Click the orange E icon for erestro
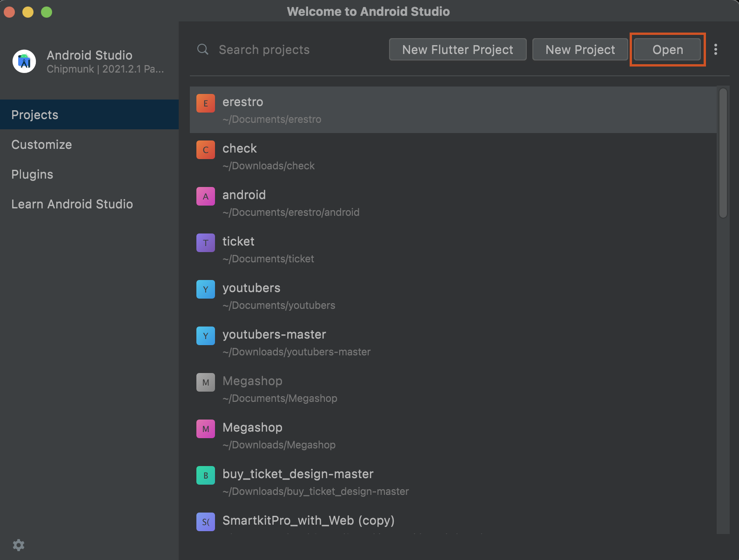 tap(206, 103)
